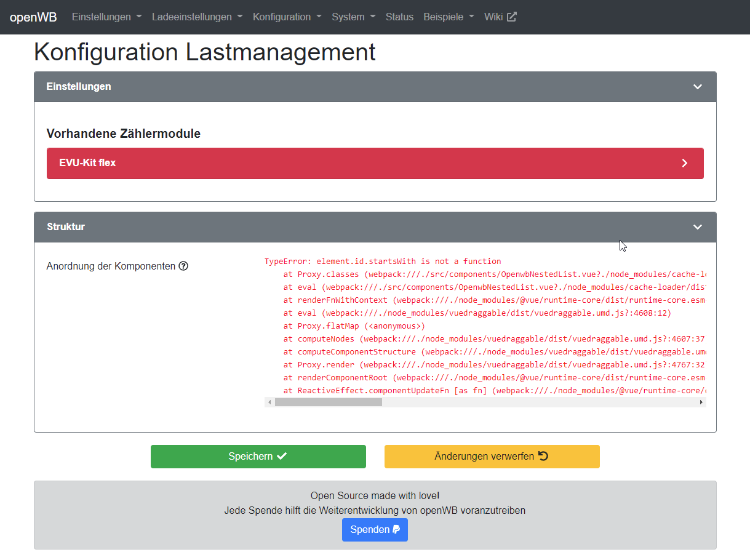Click the checkmark icon on Speichern
750x560 pixels.
click(282, 456)
